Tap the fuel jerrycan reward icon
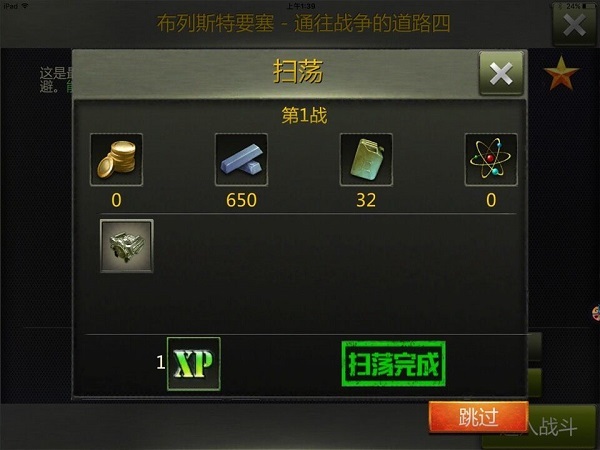 pos(366,160)
